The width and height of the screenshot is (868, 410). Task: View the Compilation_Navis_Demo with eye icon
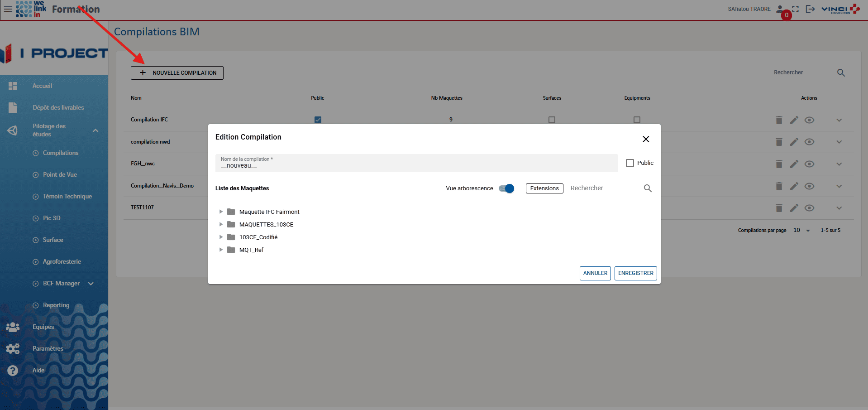809,186
